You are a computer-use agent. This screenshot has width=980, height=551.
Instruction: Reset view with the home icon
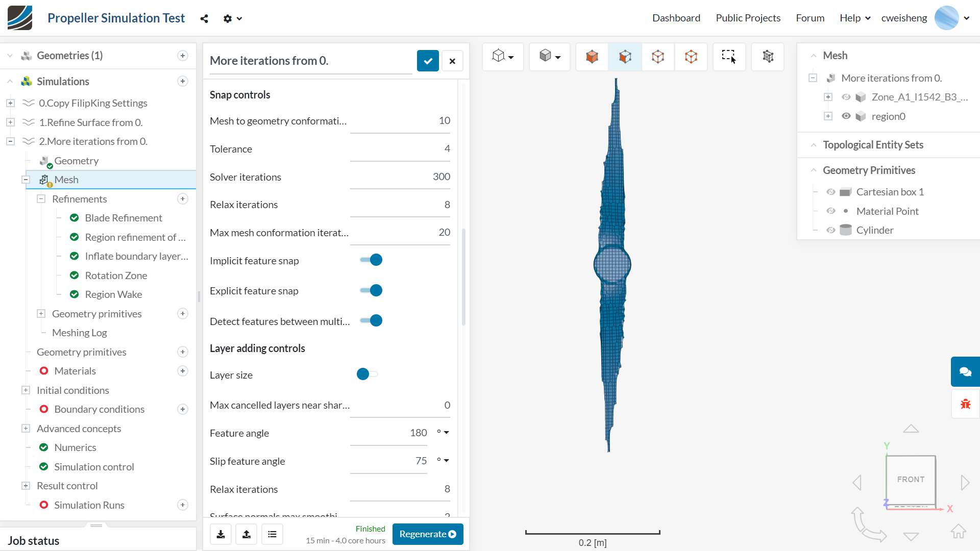[x=958, y=532]
